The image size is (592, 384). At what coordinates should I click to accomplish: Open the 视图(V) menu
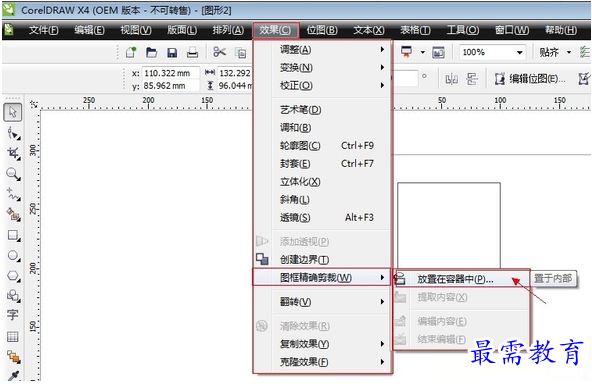coord(136,30)
